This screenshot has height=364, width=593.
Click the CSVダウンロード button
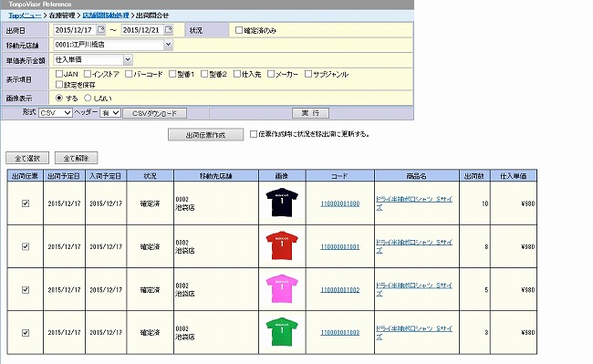pyautogui.click(x=154, y=113)
